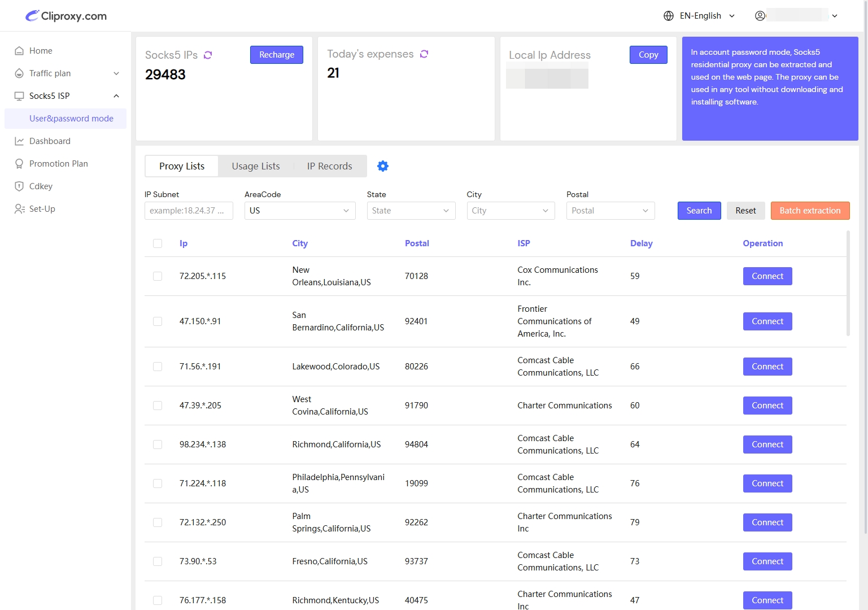Refresh Today's expenses with the reload icon
The width and height of the screenshot is (868, 610).
[424, 54]
